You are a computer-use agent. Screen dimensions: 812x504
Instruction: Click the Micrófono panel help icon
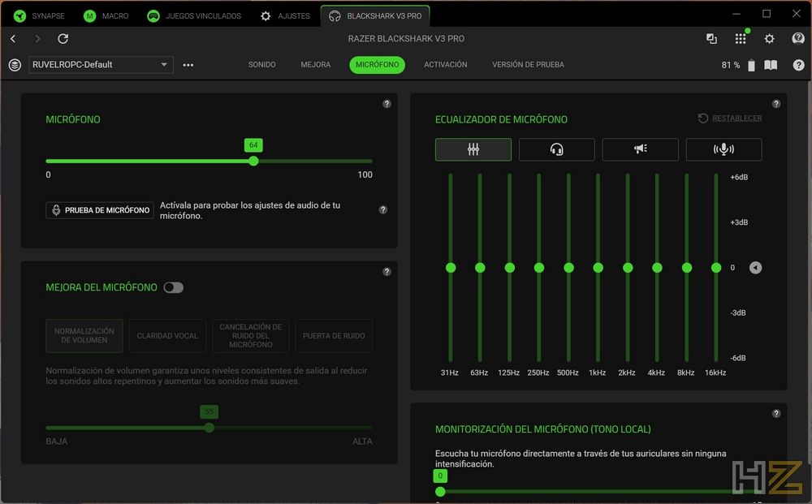387,104
